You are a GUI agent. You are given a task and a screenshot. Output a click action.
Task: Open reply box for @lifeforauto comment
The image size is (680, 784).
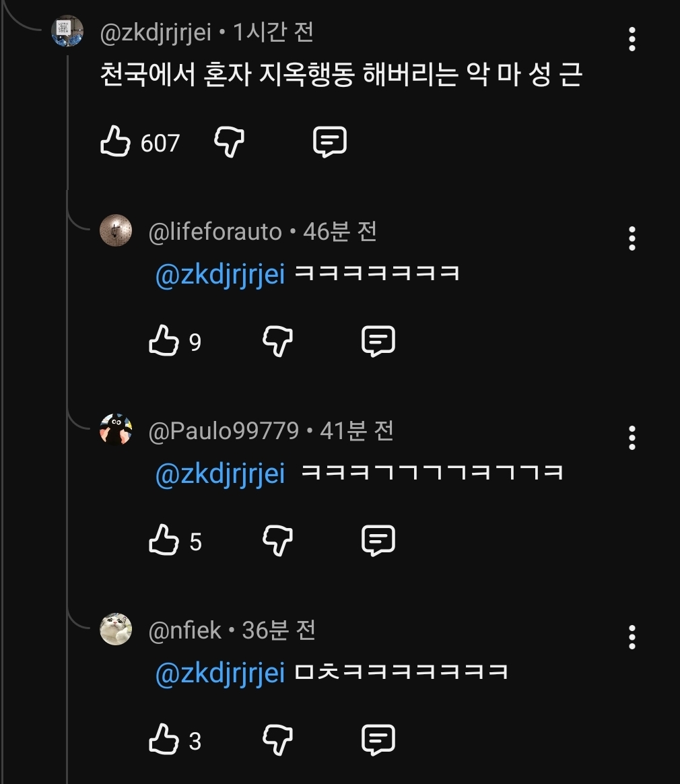click(378, 342)
